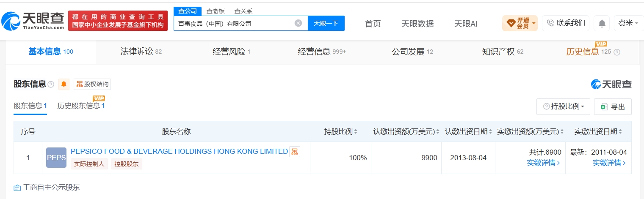
Task: Switch to the 法律诉讼 tab
Action: click(141, 52)
